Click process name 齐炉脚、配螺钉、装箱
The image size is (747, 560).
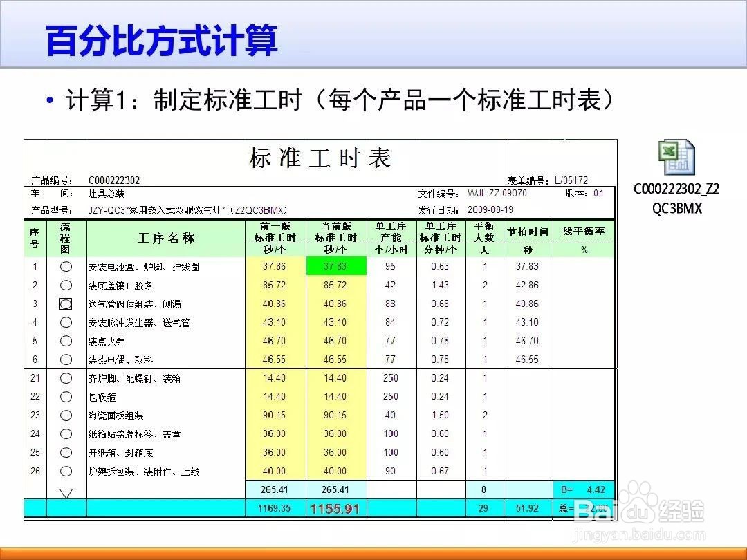click(134, 379)
